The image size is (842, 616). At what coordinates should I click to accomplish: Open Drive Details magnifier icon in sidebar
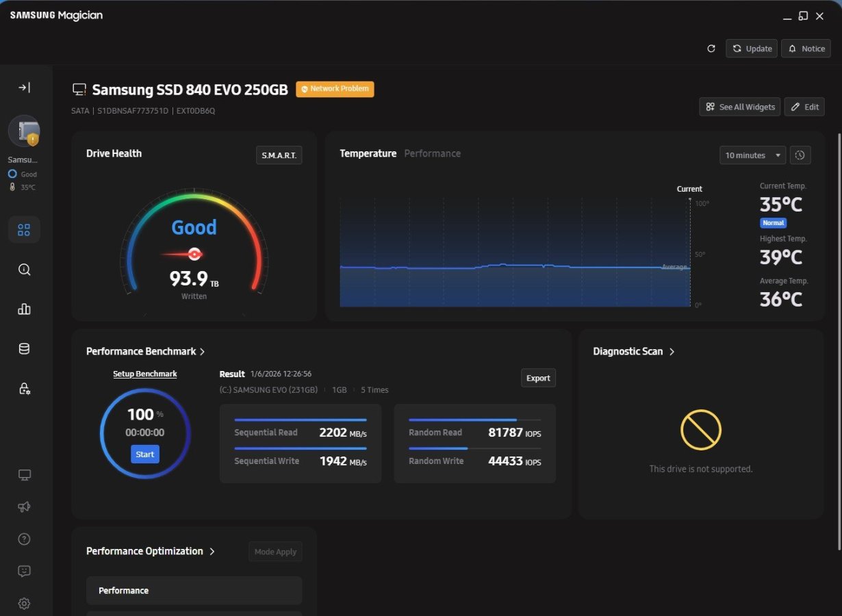24,270
